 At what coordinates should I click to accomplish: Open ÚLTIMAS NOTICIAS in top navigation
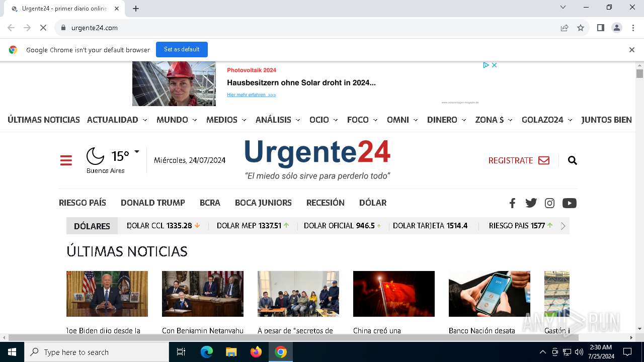click(44, 120)
